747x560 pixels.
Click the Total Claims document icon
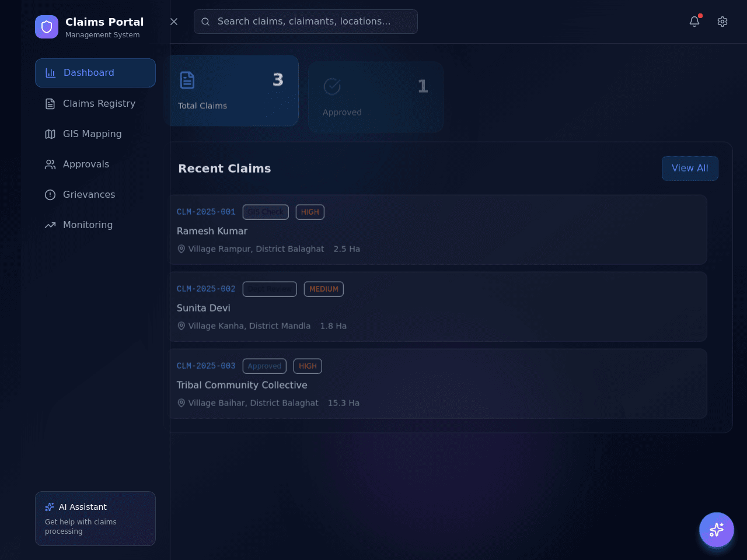pyautogui.click(x=187, y=80)
